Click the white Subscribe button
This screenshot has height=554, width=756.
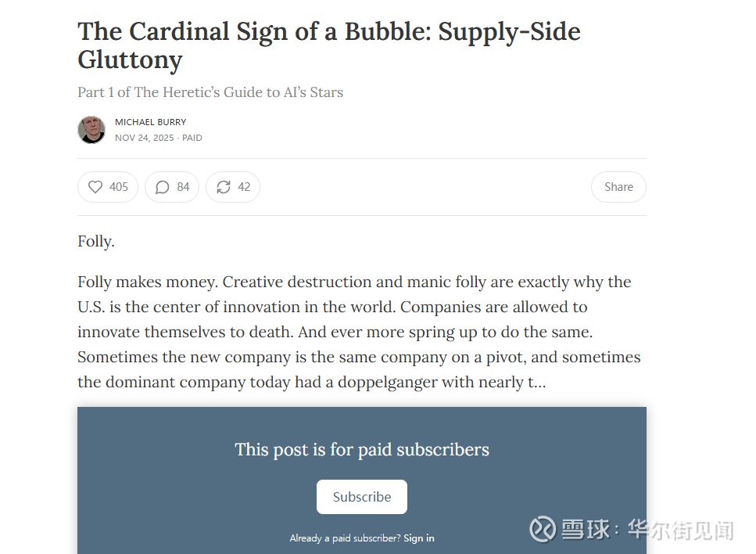point(362,497)
